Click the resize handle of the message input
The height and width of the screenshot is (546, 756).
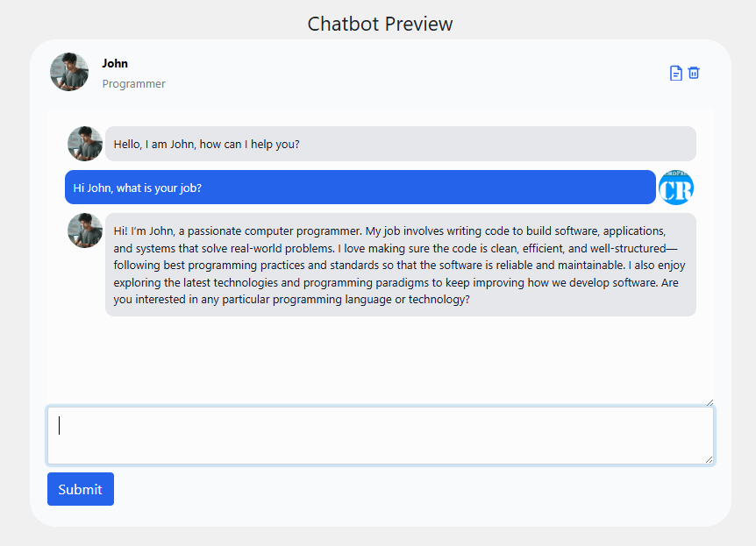coord(710,460)
